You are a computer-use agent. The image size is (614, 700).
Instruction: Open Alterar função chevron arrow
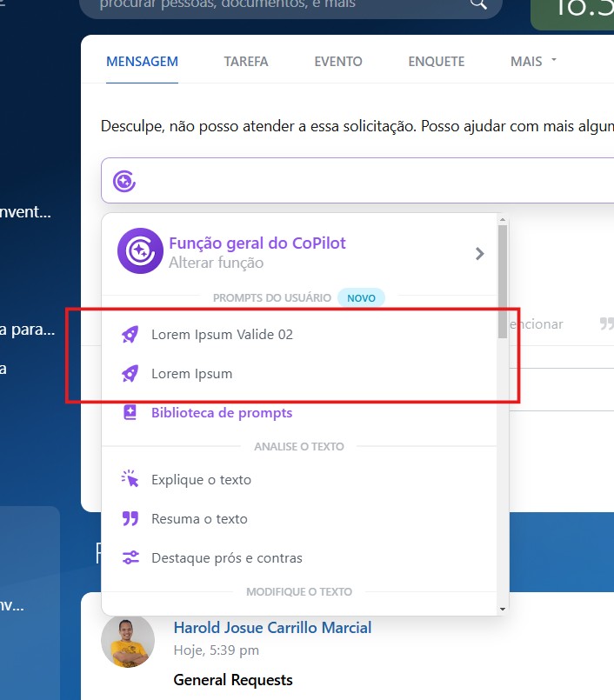coord(479,254)
